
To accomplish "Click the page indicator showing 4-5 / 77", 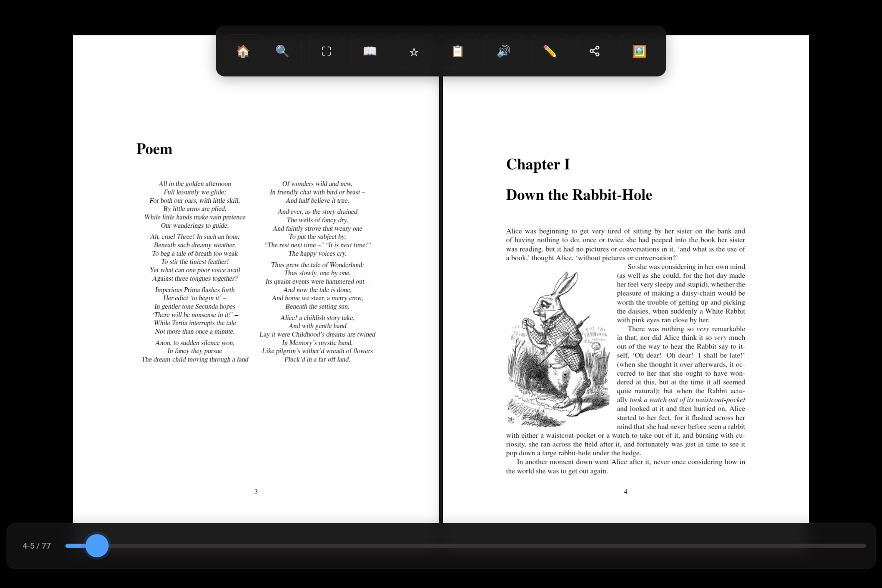I will coord(36,545).
